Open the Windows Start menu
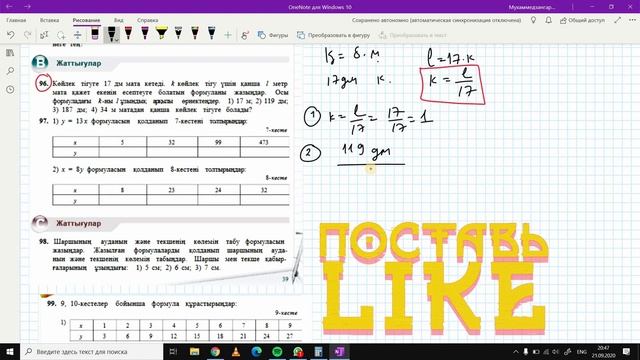This screenshot has height=360, width=640. 10,351
